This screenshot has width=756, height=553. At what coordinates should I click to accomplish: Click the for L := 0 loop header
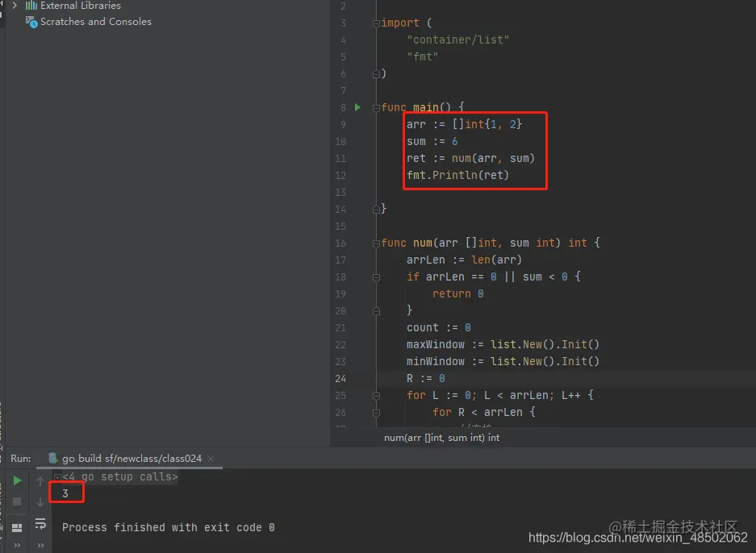coord(500,395)
